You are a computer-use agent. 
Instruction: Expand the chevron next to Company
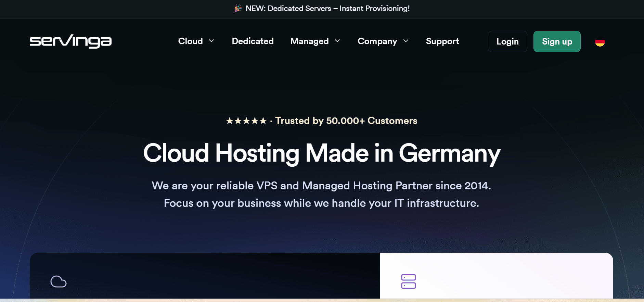[406, 41]
